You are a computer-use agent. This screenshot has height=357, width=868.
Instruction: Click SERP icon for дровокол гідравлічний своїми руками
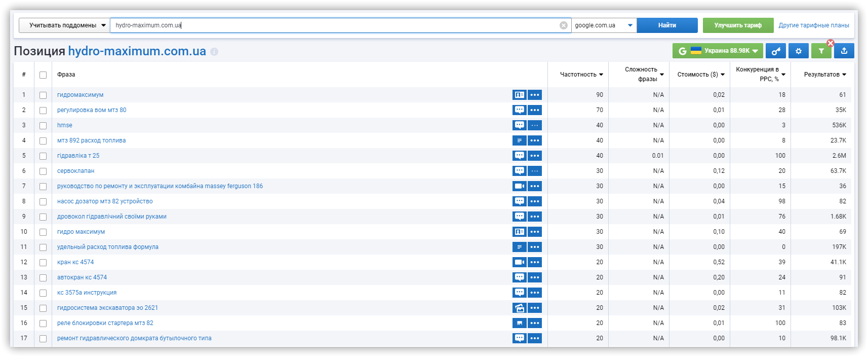[x=519, y=217]
